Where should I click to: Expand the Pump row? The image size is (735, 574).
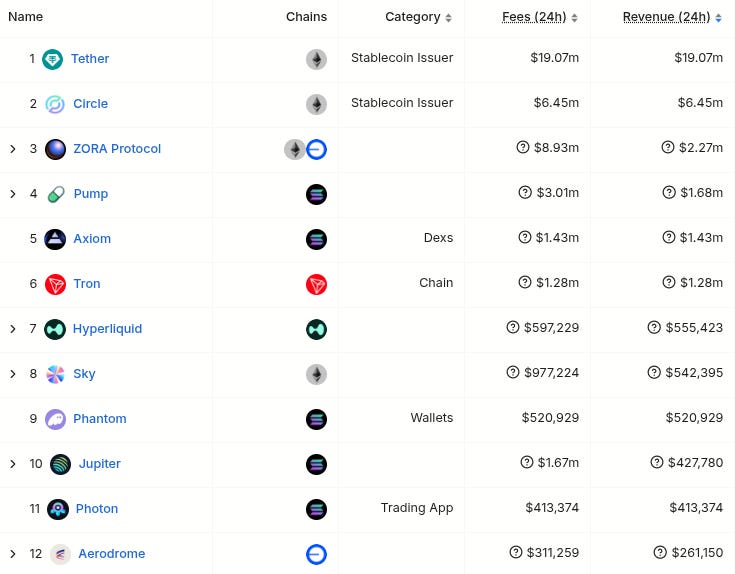point(13,194)
